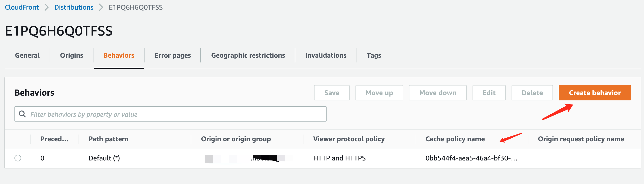
Task: Click the Edit button
Action: coord(489,93)
